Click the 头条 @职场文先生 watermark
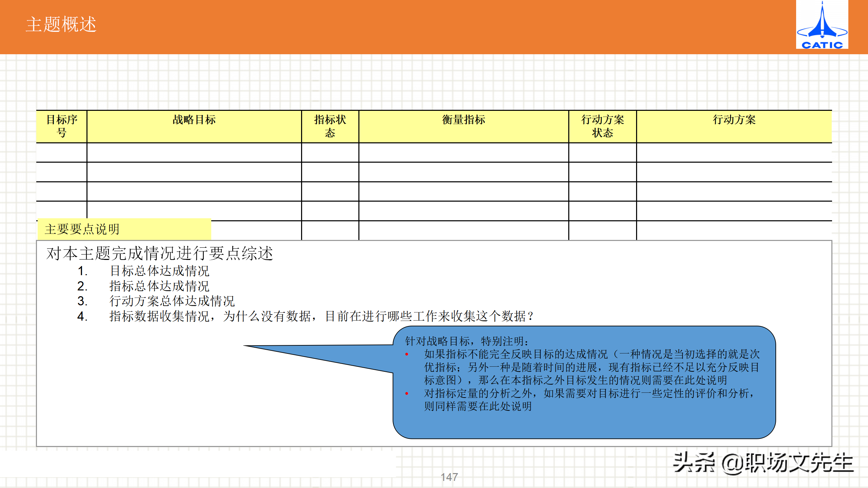Image resolution: width=868 pixels, height=488 pixels. [763, 463]
